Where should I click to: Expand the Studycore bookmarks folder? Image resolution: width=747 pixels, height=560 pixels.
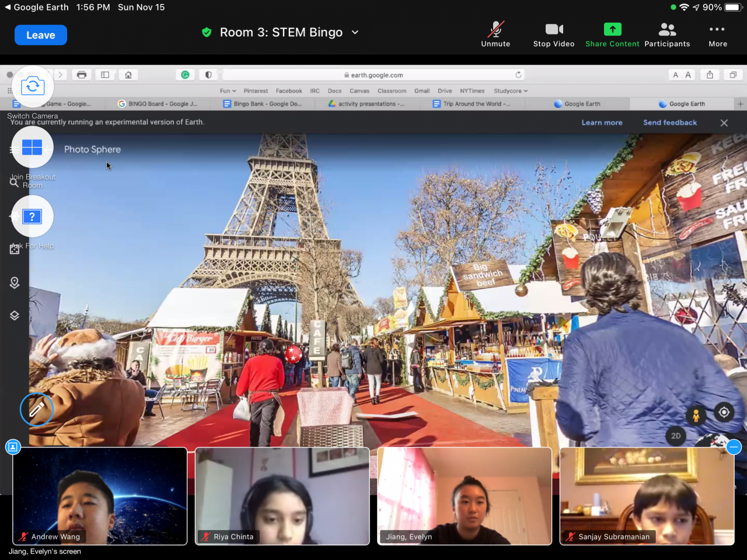[510, 91]
